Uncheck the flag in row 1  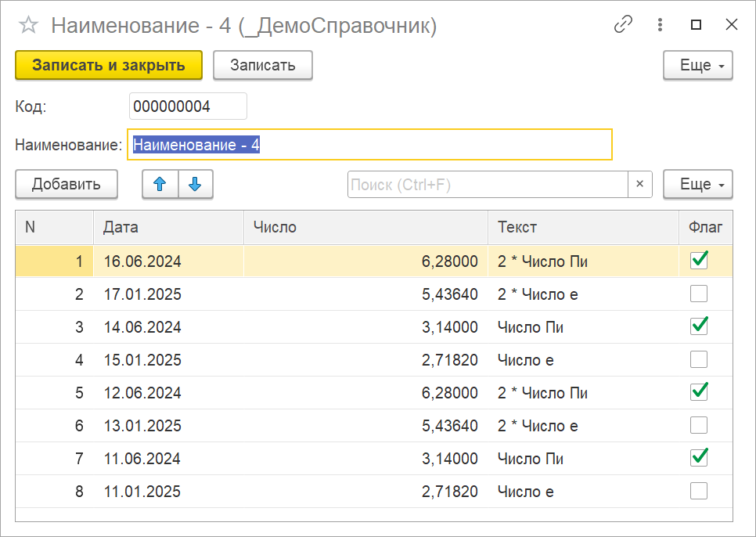point(699,261)
